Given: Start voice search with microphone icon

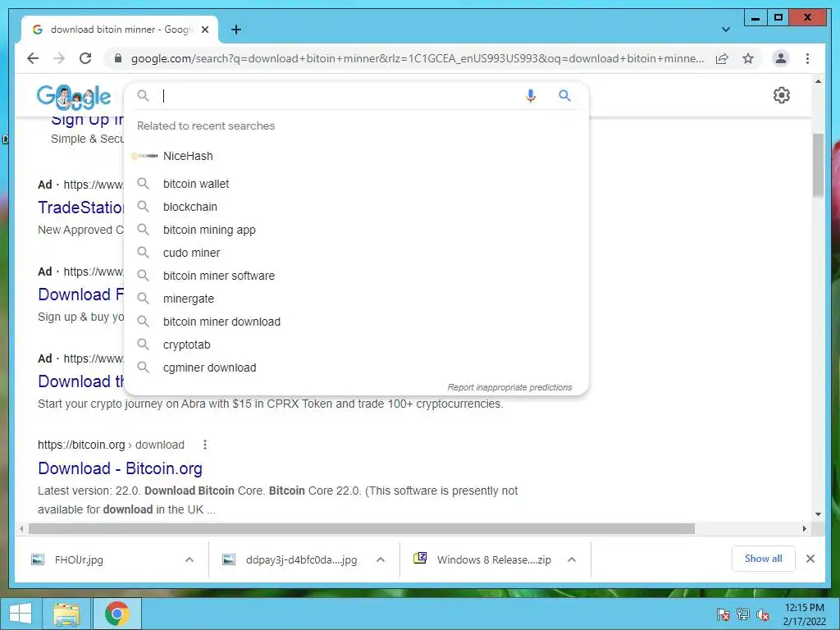Looking at the screenshot, I should coord(531,95).
